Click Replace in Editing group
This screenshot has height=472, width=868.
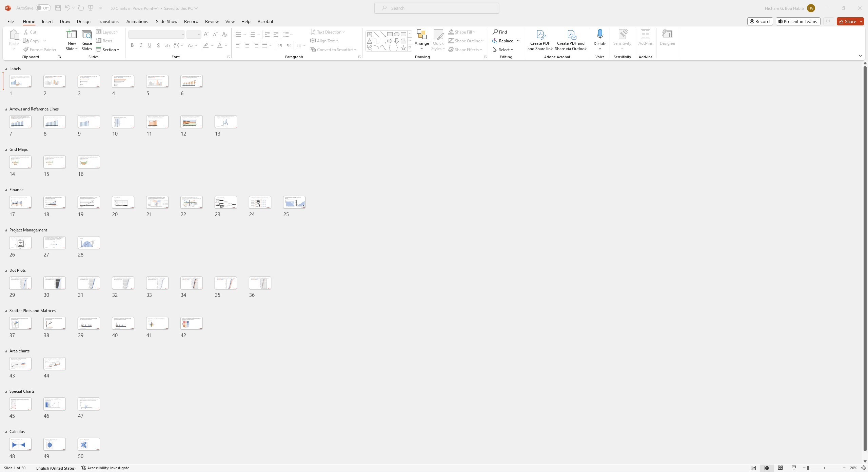503,41
